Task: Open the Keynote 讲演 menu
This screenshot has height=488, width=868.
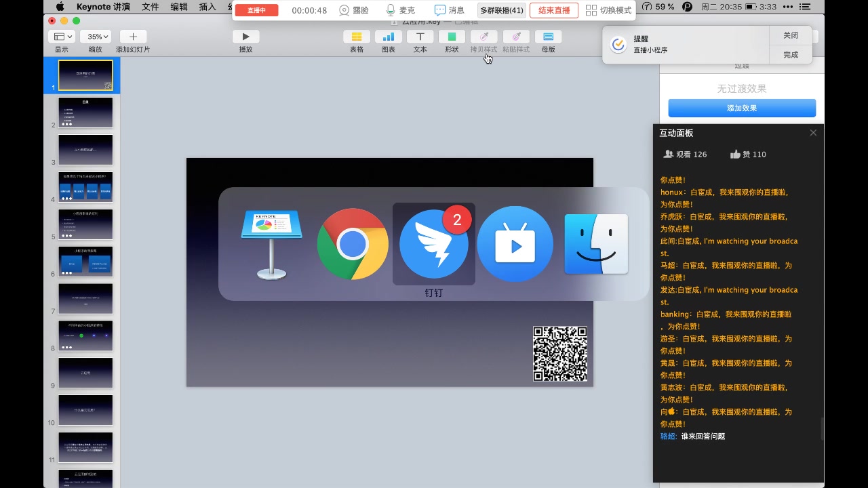Action: coord(104,7)
